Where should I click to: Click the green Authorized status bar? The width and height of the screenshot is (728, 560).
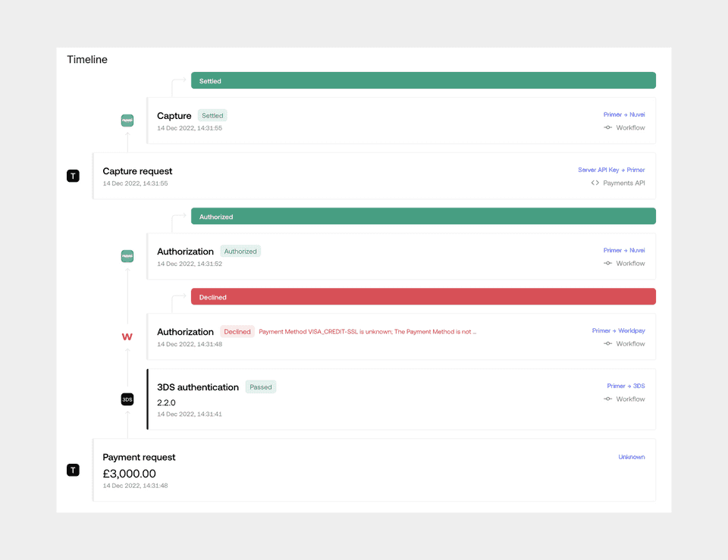pyautogui.click(x=423, y=216)
